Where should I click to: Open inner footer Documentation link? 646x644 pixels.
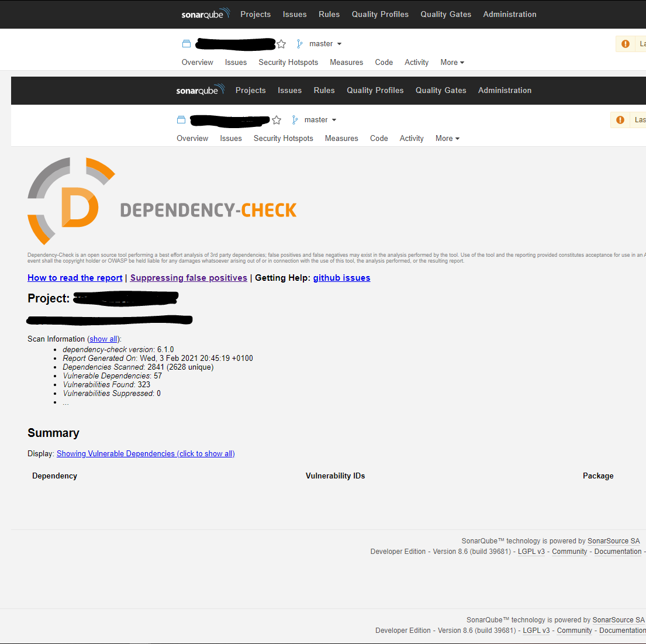point(617,552)
